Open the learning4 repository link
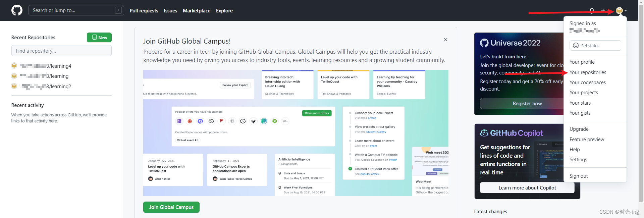This screenshot has height=218, width=644. pos(46,66)
